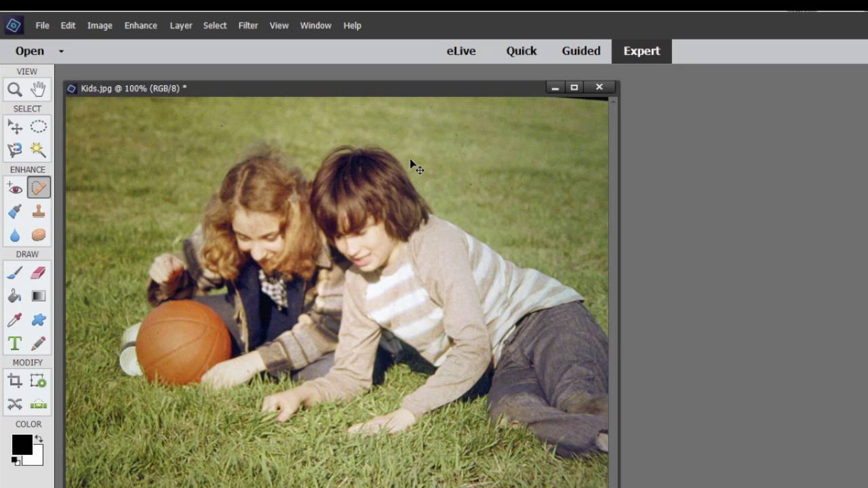This screenshot has width=868, height=488.
Task: Open the black foreground color swatch
Action: 22,445
